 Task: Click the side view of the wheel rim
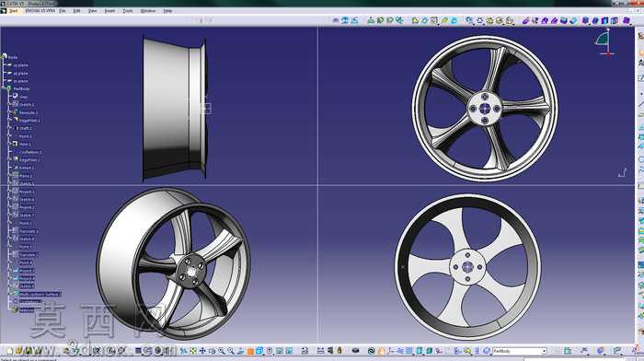click(175, 109)
